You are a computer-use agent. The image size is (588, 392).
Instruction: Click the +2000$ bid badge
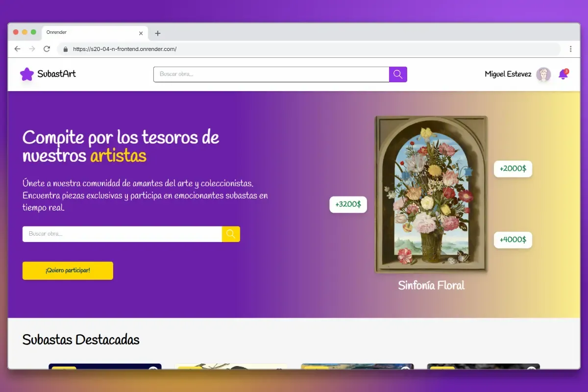coord(513,169)
